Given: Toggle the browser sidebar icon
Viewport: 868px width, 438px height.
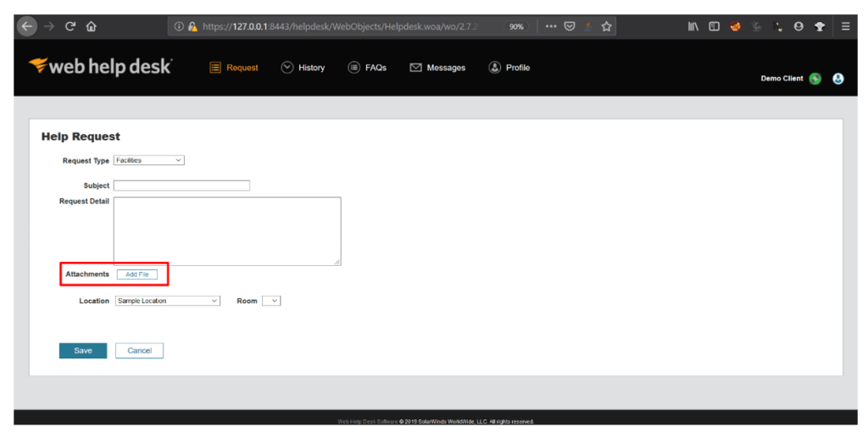Looking at the screenshot, I should click(x=714, y=26).
